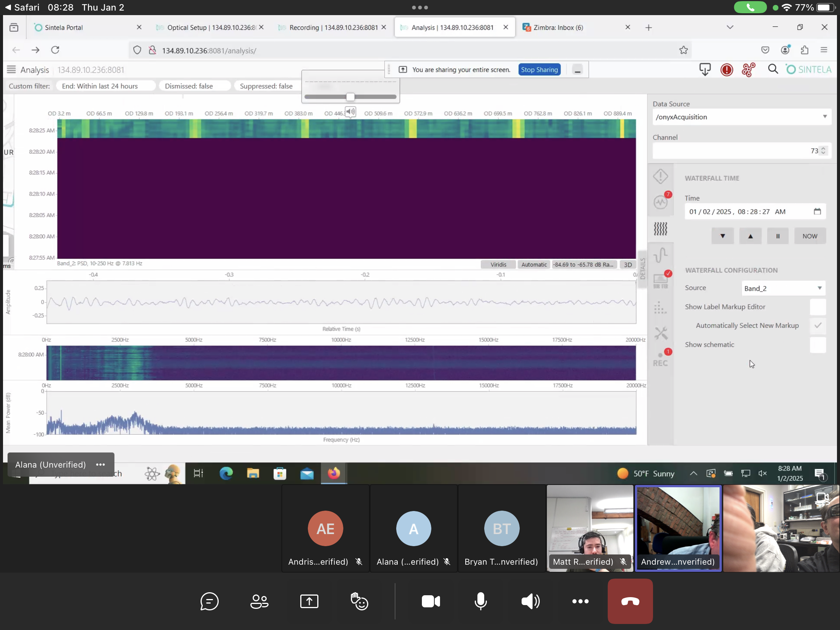Enable the Show schematic checkbox

[818, 345]
